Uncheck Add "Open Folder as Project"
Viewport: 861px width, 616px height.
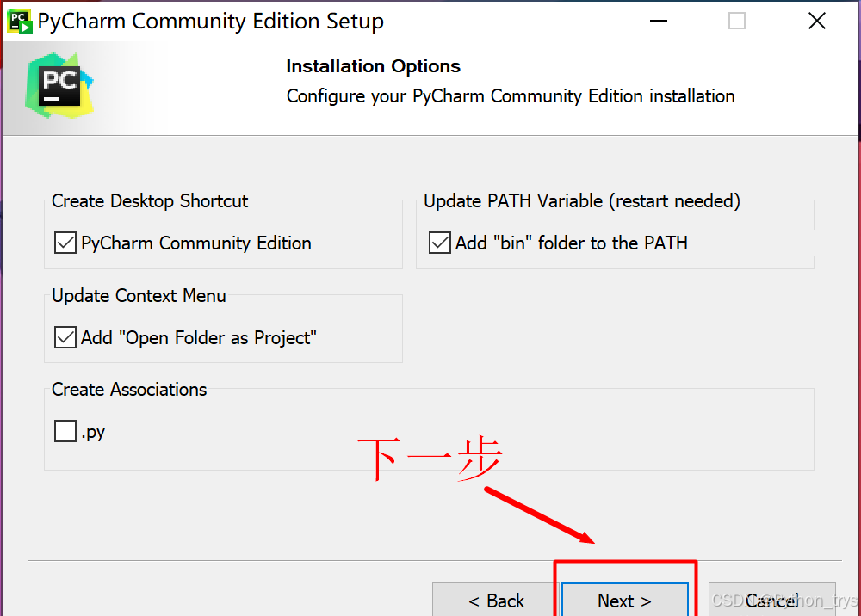coord(65,337)
